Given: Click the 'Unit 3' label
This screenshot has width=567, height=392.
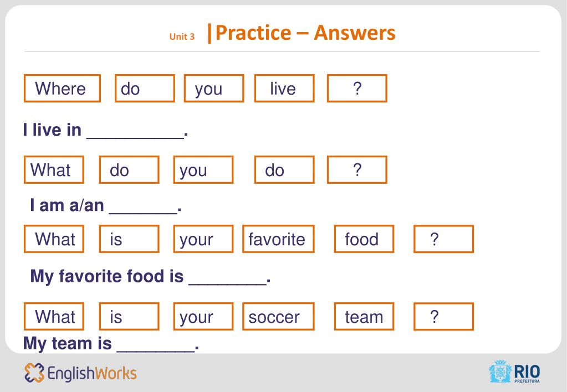Looking at the screenshot, I should pos(182,37).
